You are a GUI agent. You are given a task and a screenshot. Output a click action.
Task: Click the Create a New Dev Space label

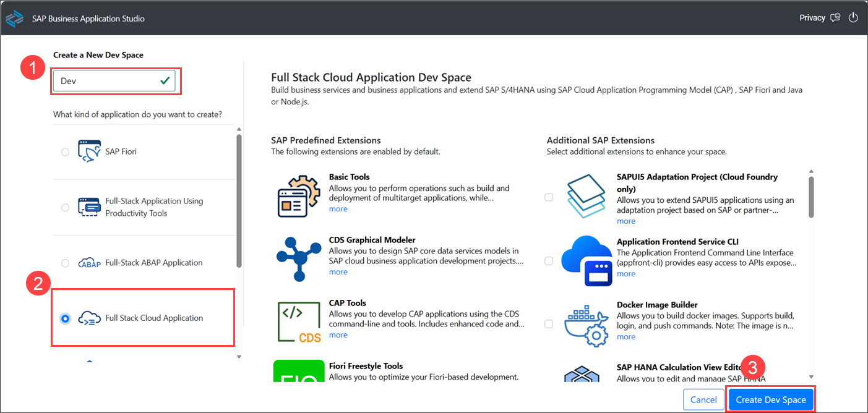98,55
